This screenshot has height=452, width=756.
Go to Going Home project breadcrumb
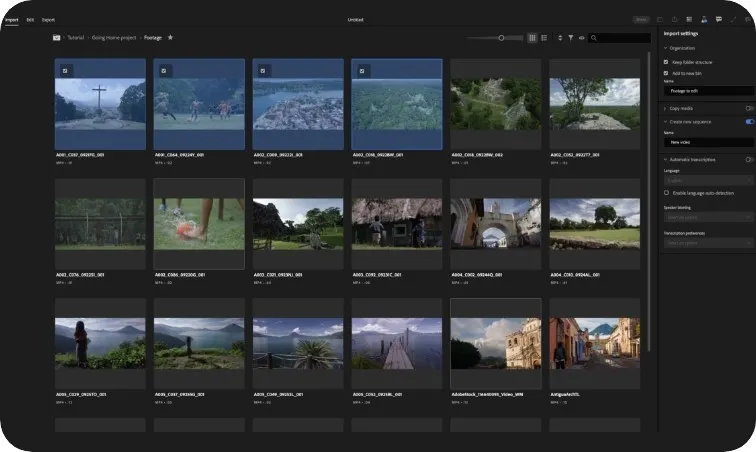pos(114,38)
